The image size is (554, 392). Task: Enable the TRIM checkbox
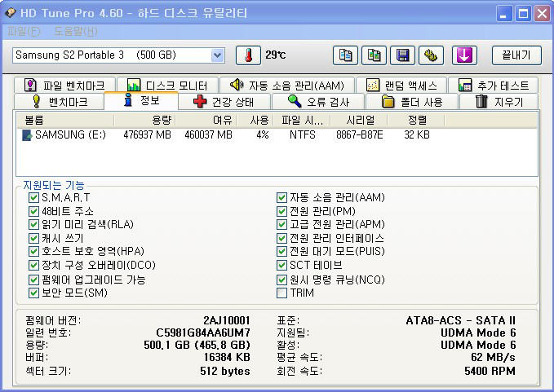pos(281,293)
